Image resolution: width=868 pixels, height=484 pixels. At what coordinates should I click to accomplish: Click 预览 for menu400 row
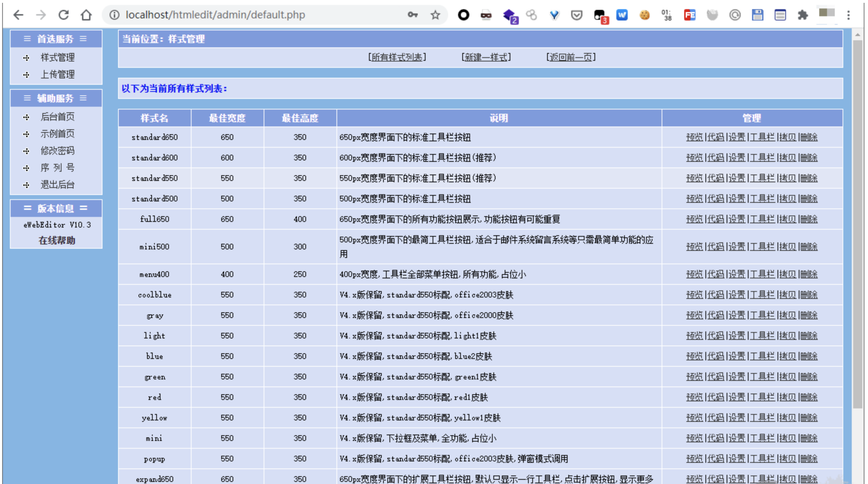[694, 274]
